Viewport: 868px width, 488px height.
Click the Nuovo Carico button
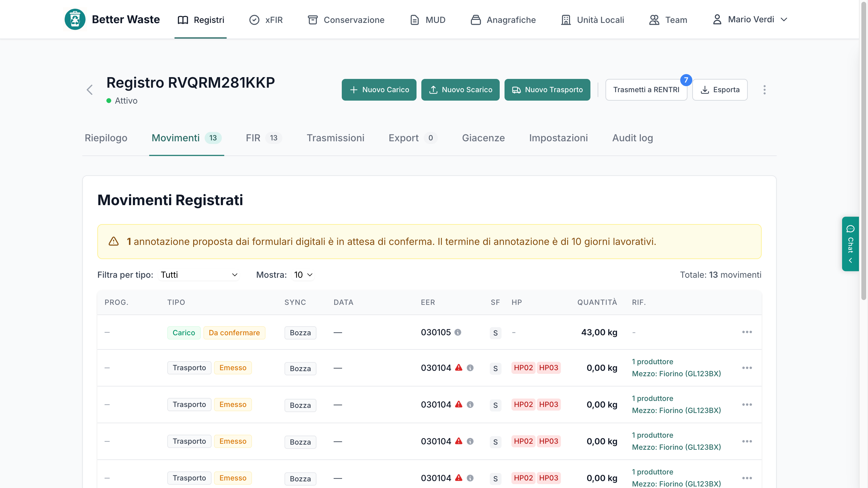379,89
